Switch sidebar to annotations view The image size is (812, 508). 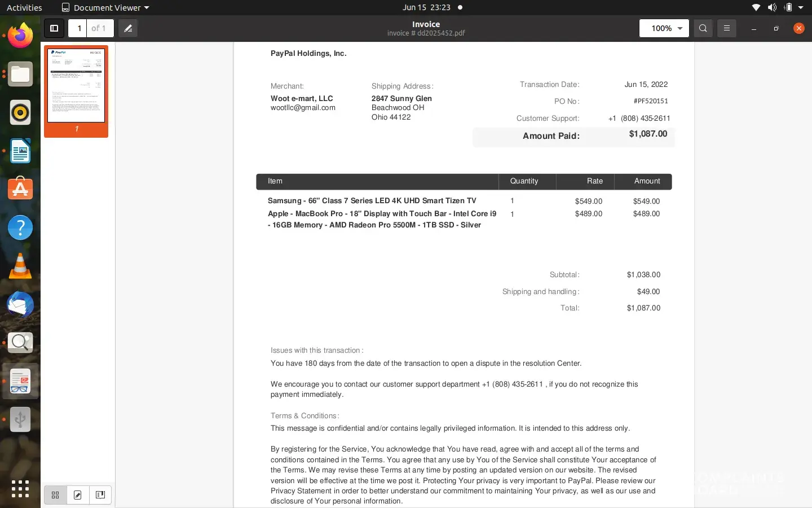pos(78,495)
